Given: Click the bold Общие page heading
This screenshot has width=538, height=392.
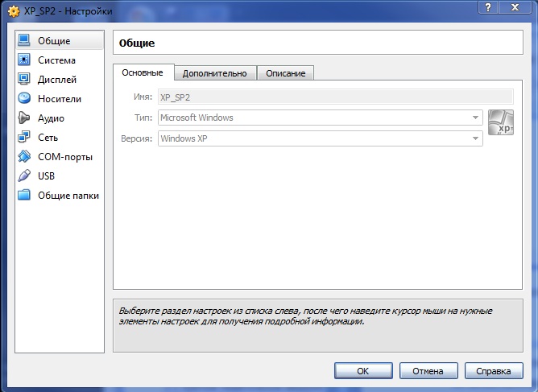Looking at the screenshot, I should 137,43.
